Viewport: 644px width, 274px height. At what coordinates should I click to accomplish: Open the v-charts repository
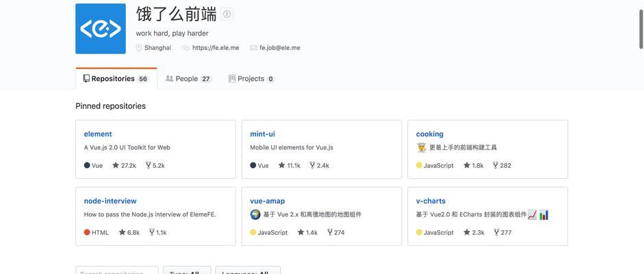point(430,201)
